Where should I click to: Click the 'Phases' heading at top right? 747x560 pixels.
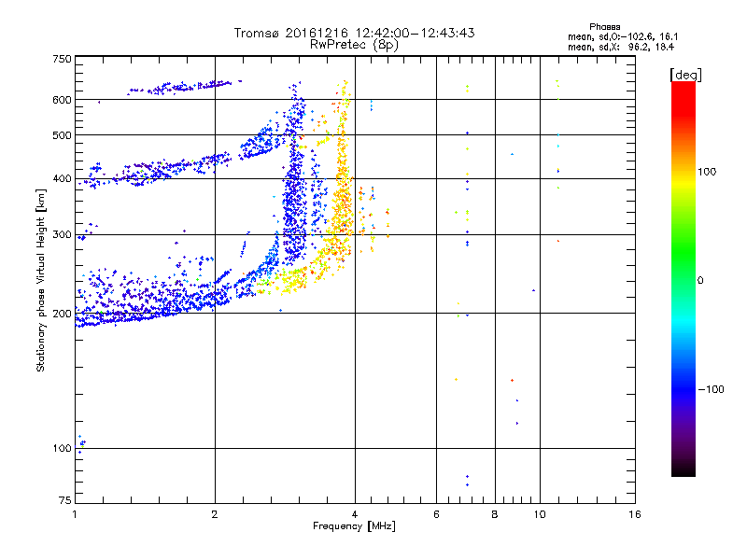coord(604,27)
